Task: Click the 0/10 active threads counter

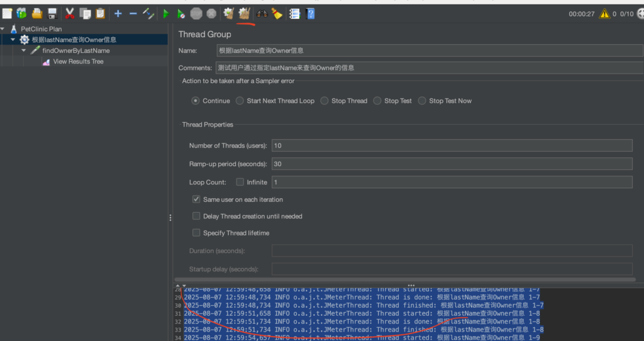Action: [x=627, y=14]
